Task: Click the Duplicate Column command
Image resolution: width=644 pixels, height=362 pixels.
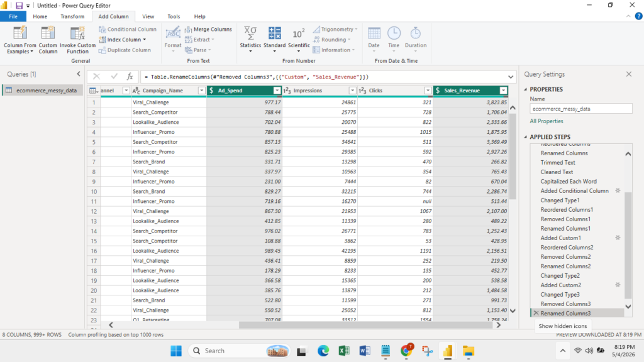Action: (125, 50)
